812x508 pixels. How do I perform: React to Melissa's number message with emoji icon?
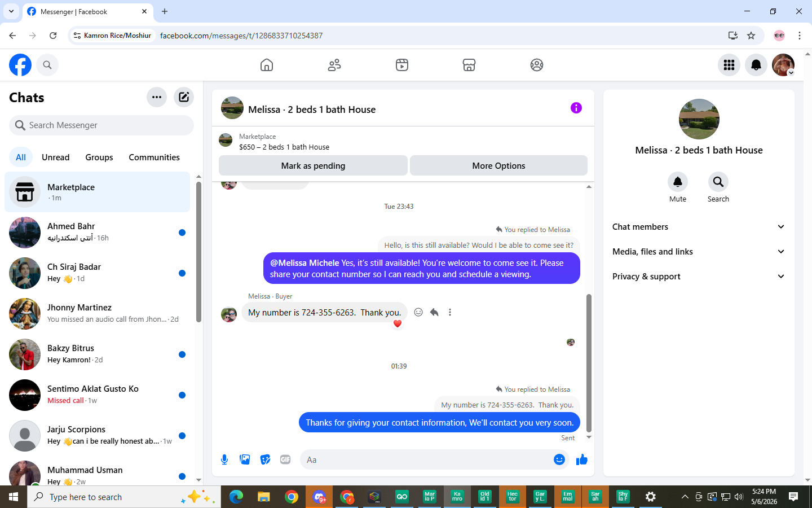point(418,312)
